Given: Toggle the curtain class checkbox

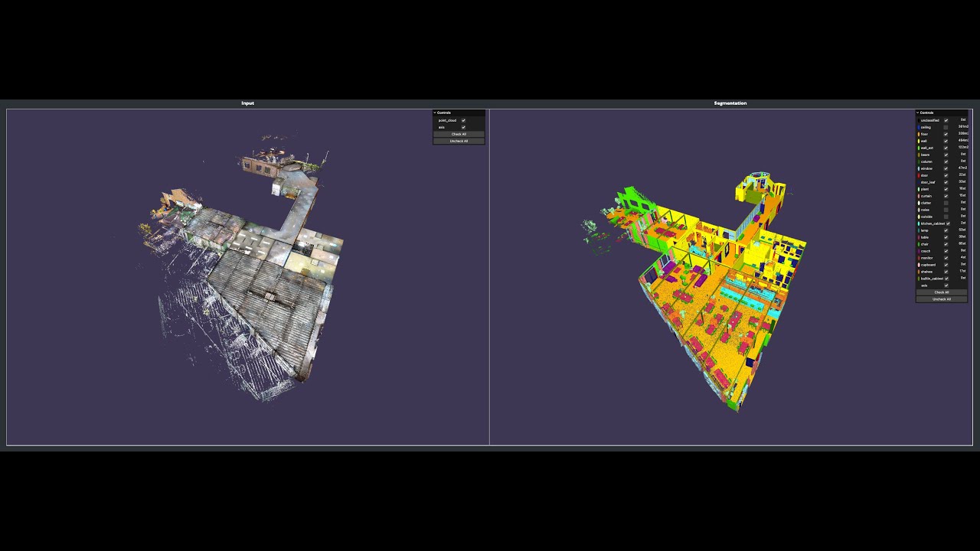Looking at the screenshot, I should point(946,196).
